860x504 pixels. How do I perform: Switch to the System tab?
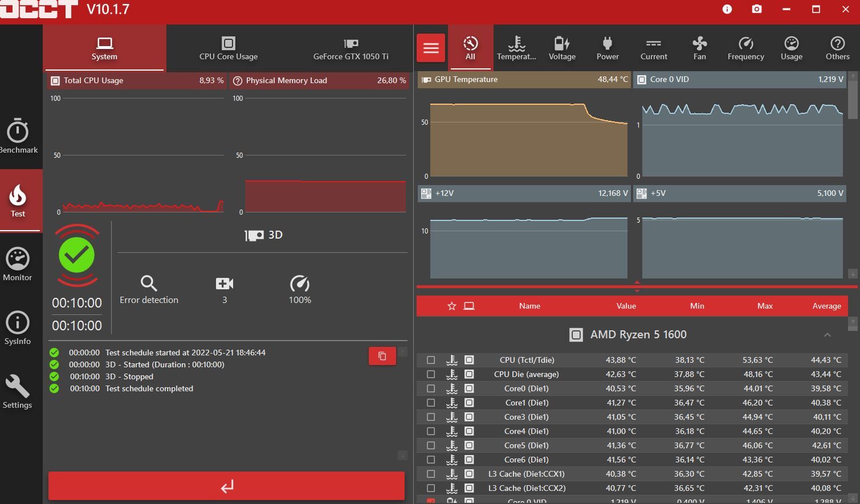click(104, 48)
